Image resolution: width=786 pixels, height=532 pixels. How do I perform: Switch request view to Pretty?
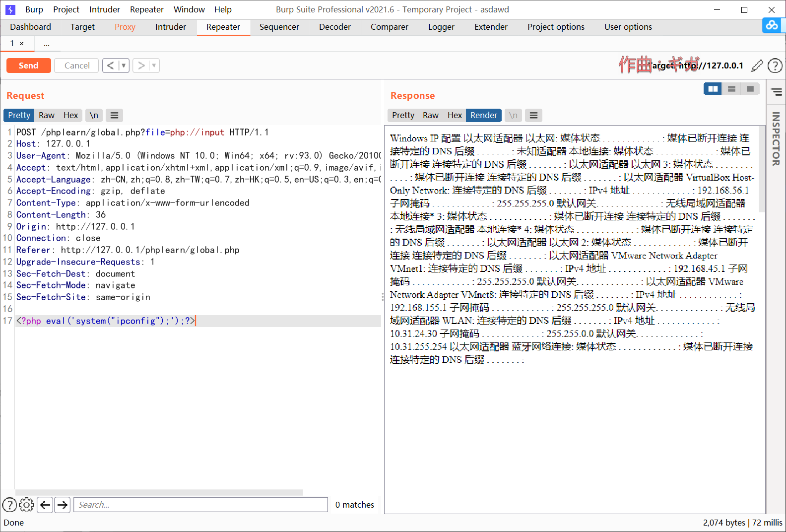click(x=19, y=115)
